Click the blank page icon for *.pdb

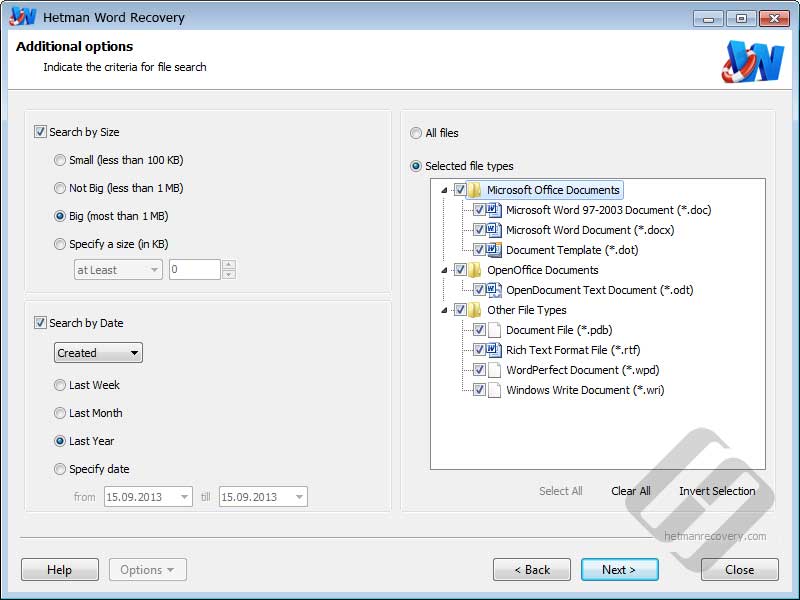click(494, 330)
